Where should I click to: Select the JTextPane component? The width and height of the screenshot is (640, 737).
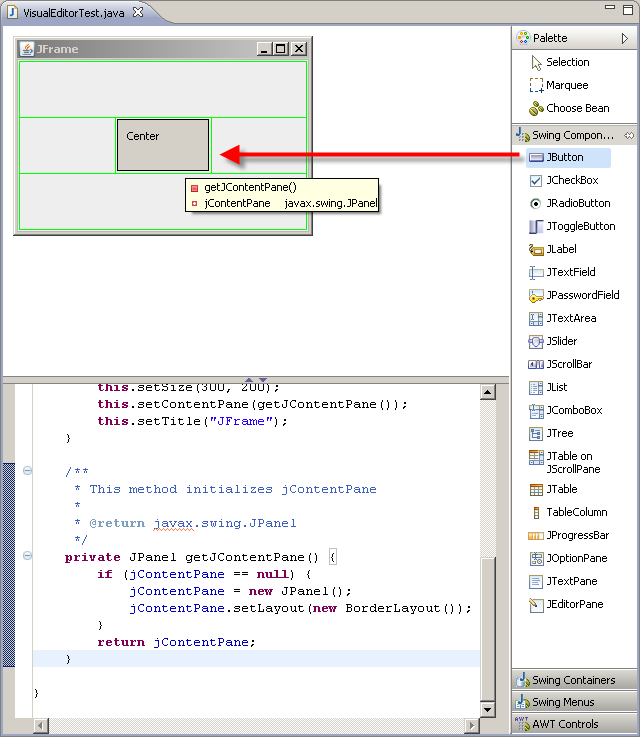563,581
